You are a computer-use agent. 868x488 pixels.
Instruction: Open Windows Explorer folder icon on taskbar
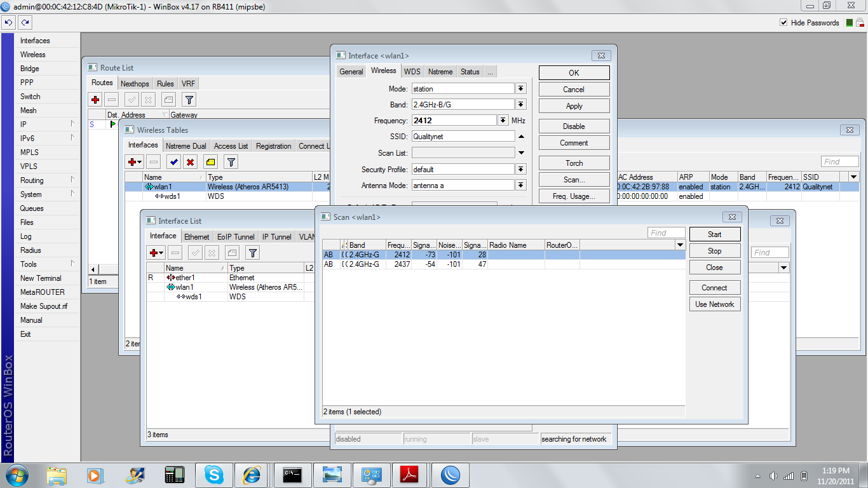[57, 475]
